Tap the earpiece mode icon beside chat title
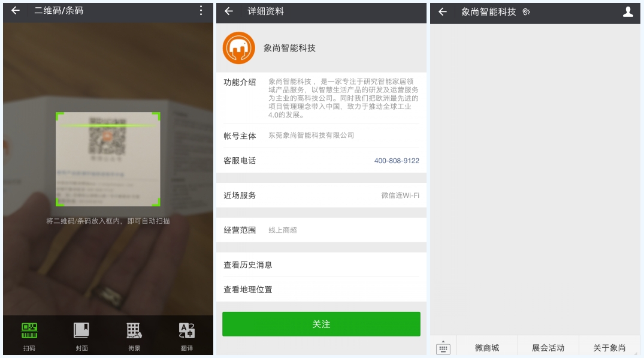This screenshot has width=644, height=358. (x=526, y=13)
